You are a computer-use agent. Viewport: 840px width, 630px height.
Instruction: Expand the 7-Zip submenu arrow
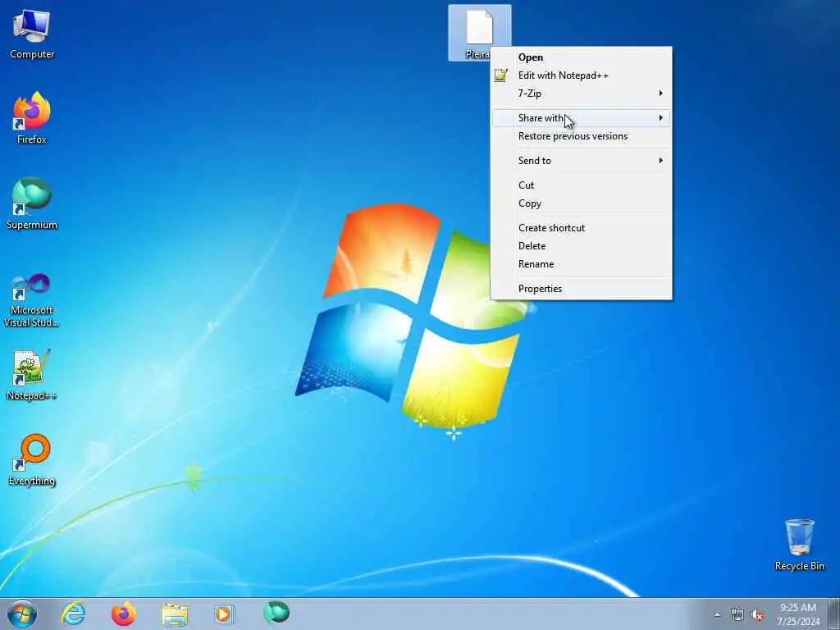[661, 94]
